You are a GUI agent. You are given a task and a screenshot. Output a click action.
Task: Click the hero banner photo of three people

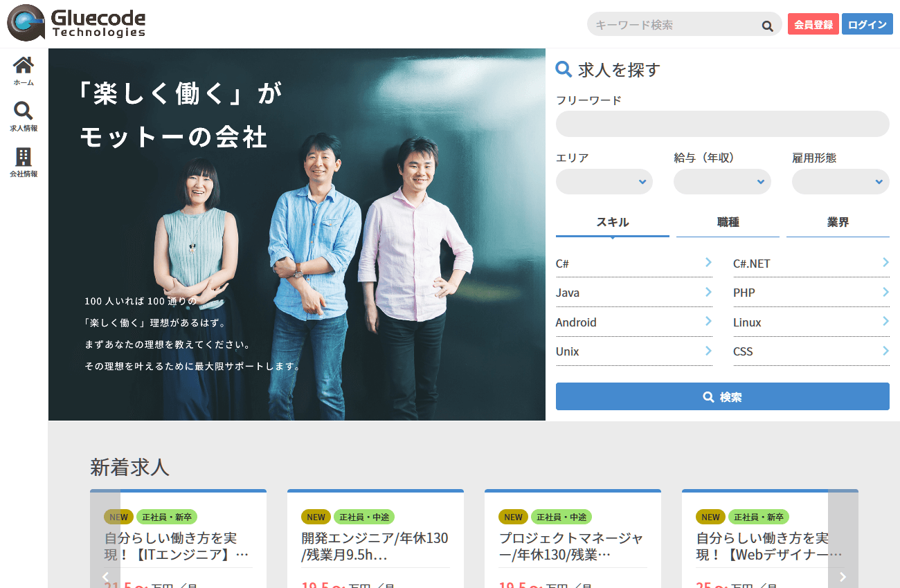[297, 235]
